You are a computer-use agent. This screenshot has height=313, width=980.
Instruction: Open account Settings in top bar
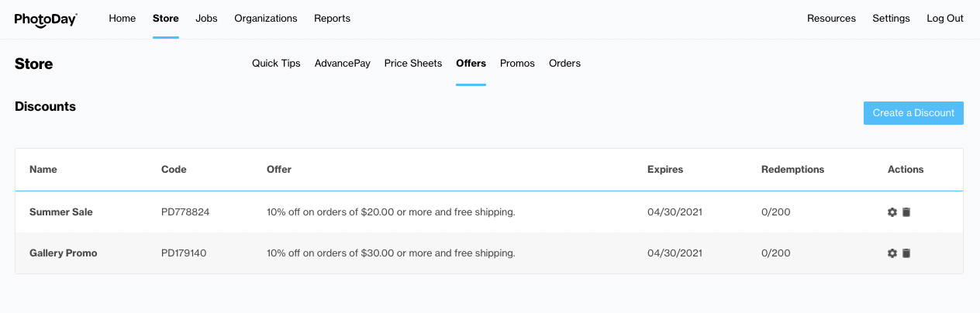[891, 19]
